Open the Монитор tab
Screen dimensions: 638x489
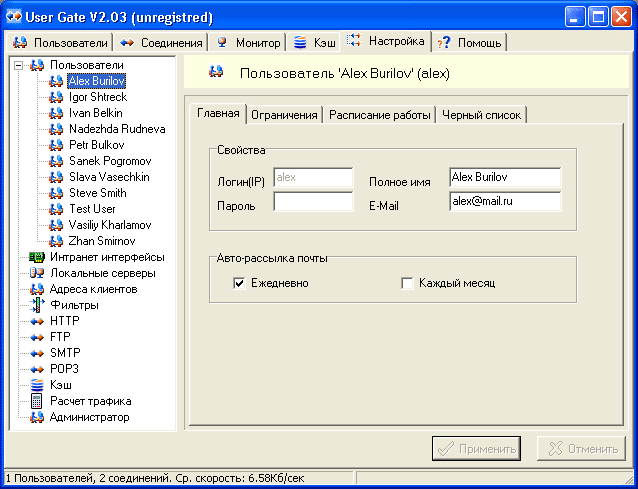(248, 42)
